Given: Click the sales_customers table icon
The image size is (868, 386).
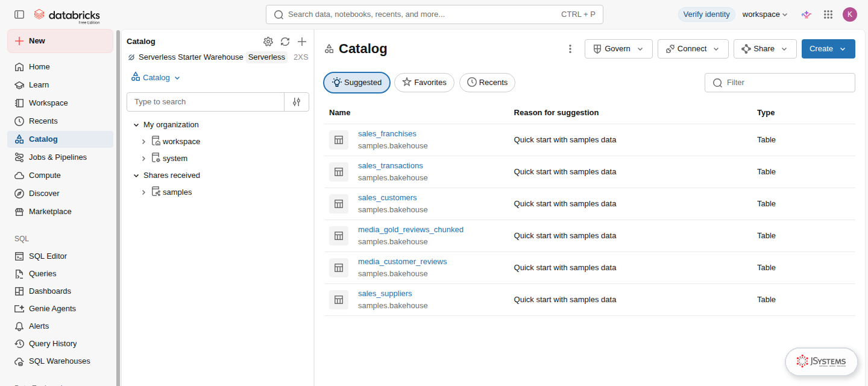Looking at the screenshot, I should click(x=339, y=204).
